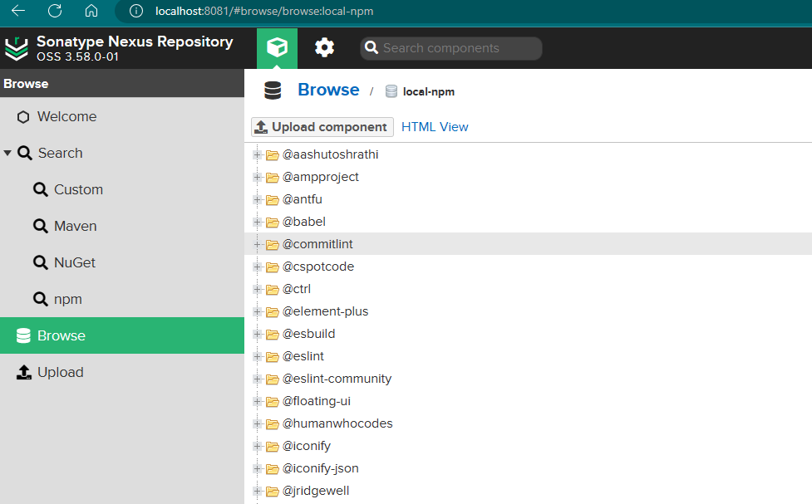Click the address bar URL

tap(264, 11)
